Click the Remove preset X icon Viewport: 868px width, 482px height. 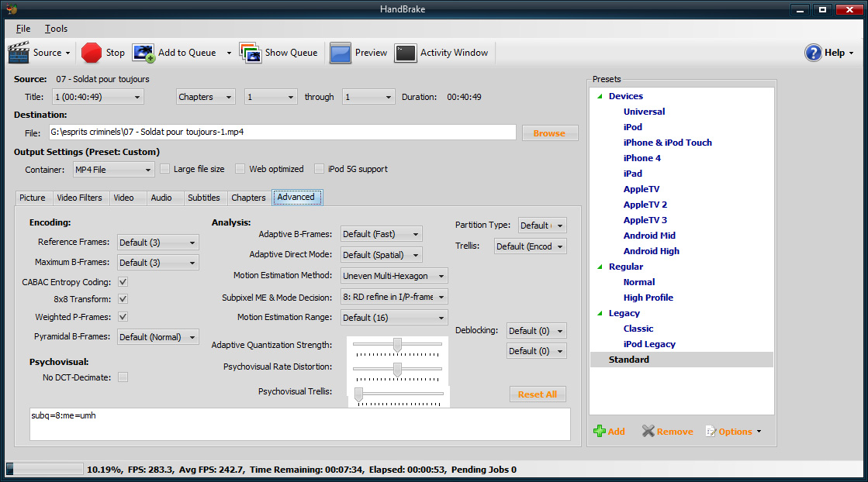[x=648, y=431]
